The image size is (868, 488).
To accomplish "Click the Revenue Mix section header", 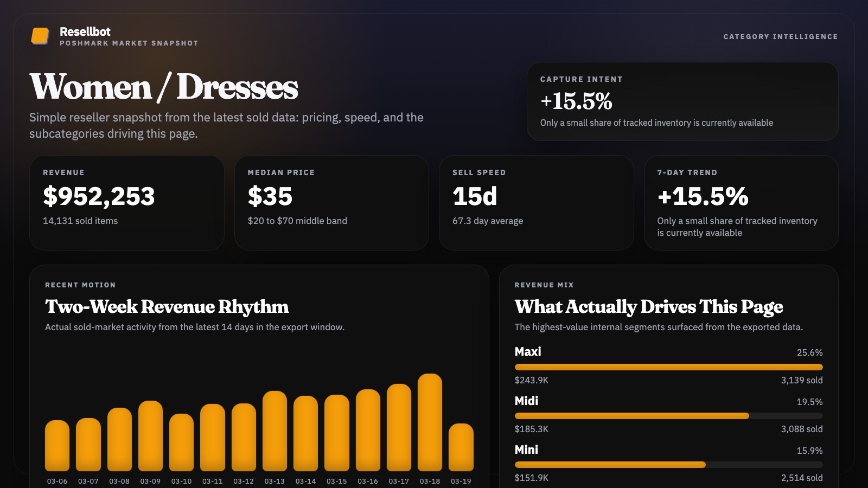I will (544, 285).
